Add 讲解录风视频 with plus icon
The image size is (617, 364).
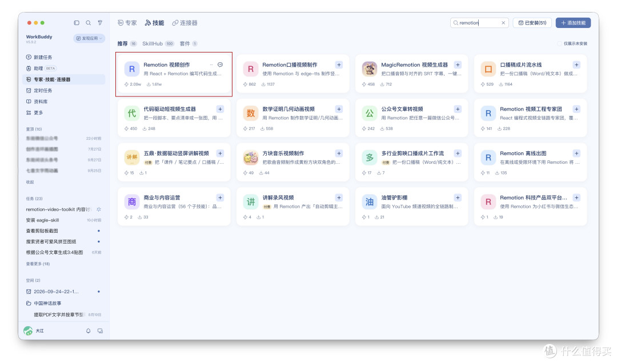point(339,197)
